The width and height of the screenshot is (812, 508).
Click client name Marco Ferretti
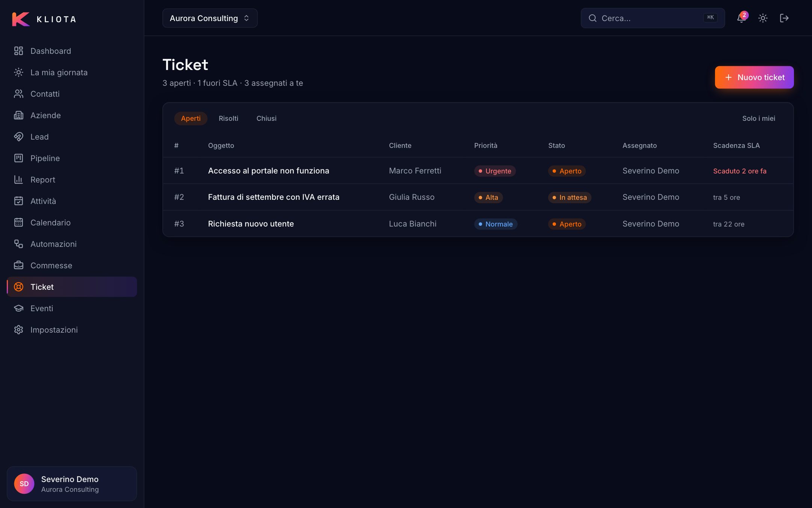click(415, 170)
